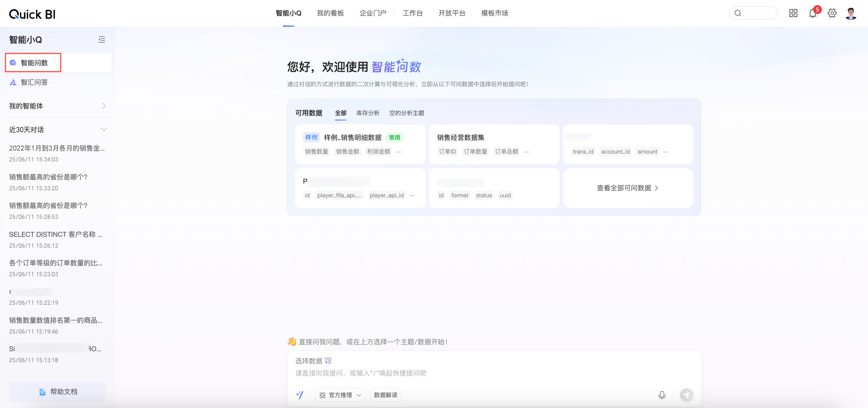Click the sparkle quick-ask icon in input box

[300, 395]
